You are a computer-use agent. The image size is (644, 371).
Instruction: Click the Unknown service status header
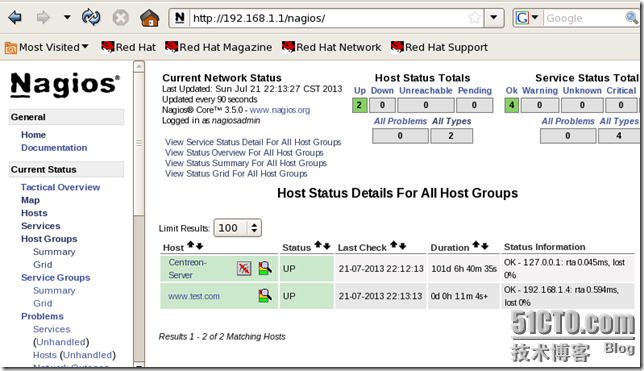click(x=582, y=90)
